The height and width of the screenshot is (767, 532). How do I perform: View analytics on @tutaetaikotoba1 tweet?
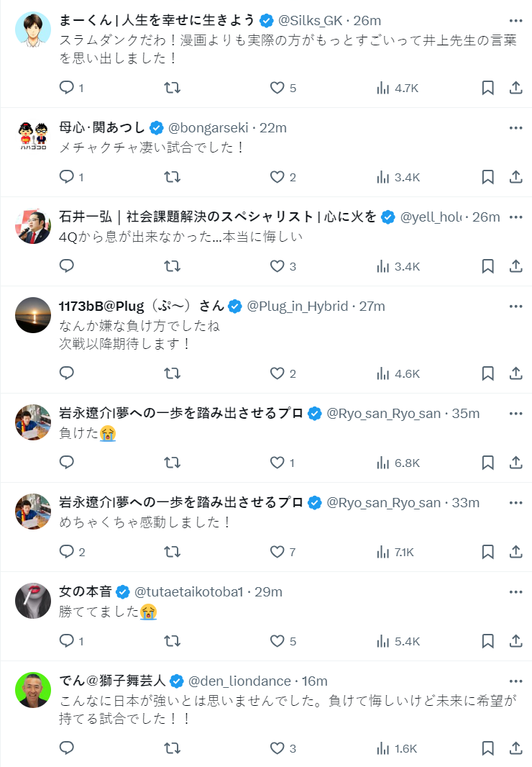398,641
